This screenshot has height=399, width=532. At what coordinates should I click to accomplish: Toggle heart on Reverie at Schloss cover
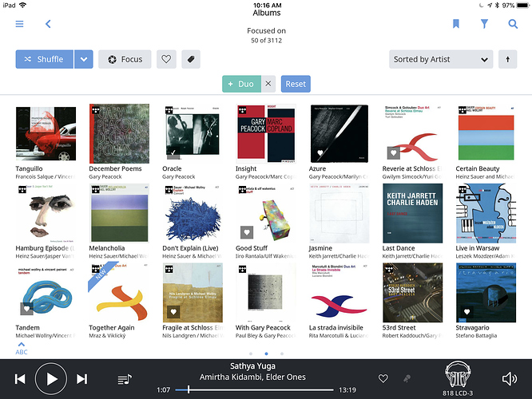(394, 153)
